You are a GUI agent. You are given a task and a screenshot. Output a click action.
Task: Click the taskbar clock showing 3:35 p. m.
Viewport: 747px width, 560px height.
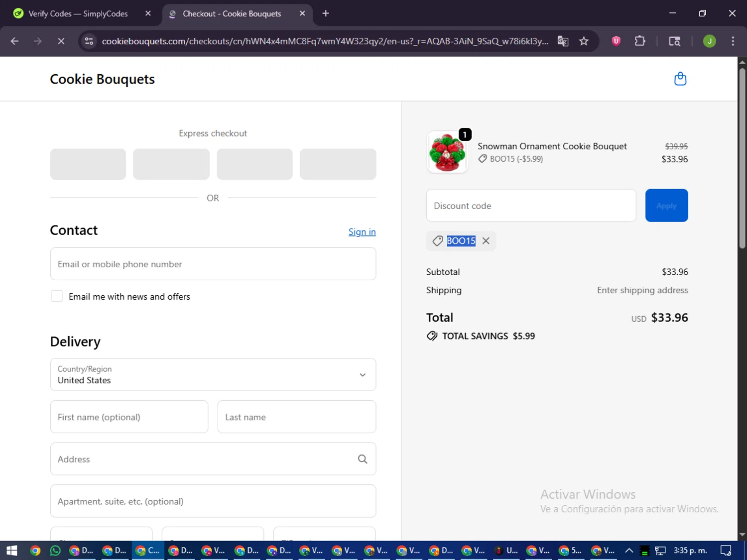click(x=690, y=551)
